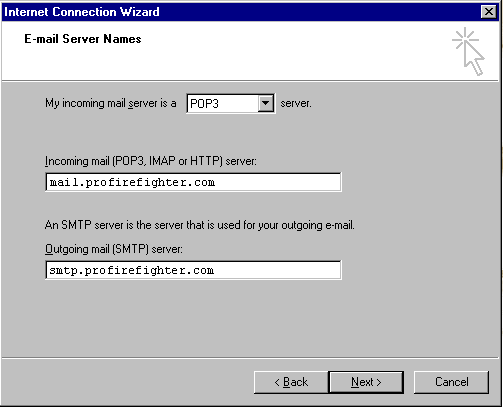Image resolution: width=503 pixels, height=408 pixels.
Task: Click the word 'server.' after the dropdown
Action: pyautogui.click(x=296, y=104)
